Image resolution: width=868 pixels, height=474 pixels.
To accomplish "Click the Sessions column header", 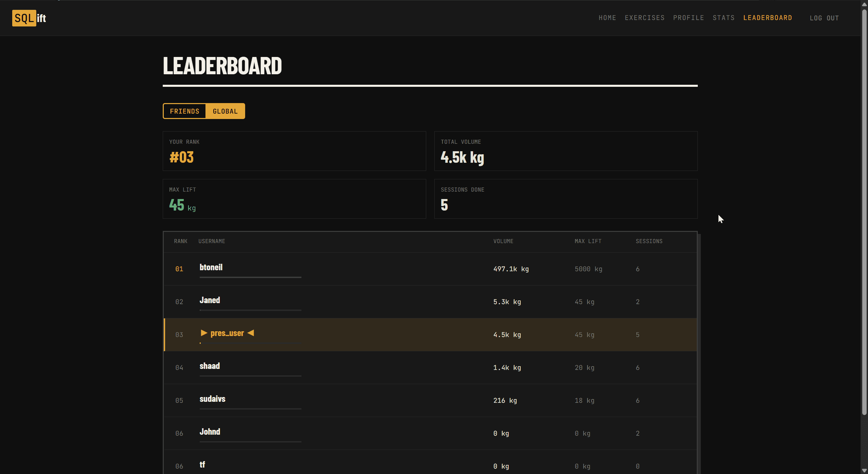I will pyautogui.click(x=649, y=241).
